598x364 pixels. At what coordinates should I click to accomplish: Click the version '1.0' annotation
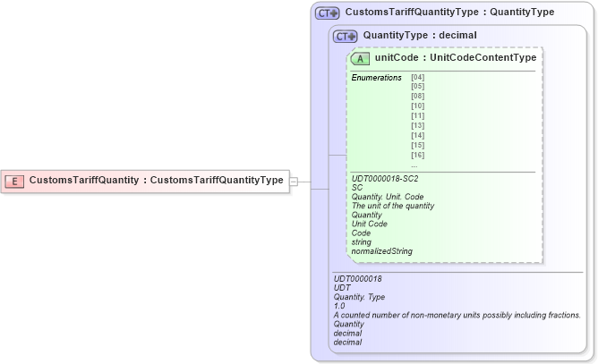(339, 306)
